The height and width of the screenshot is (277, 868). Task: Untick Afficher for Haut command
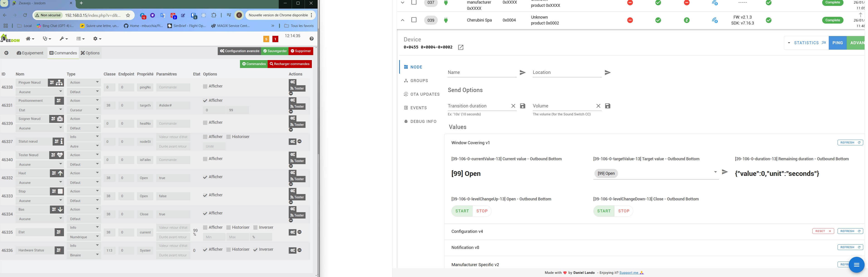click(x=205, y=177)
